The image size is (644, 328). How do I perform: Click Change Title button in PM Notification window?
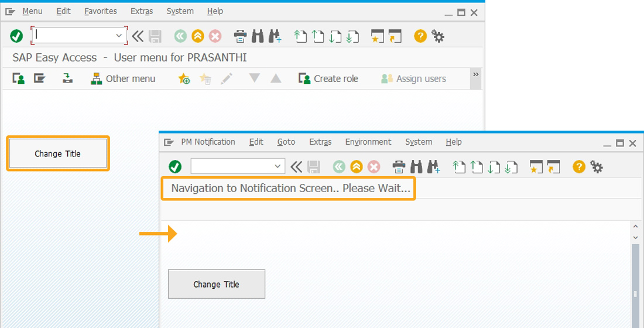pos(217,284)
